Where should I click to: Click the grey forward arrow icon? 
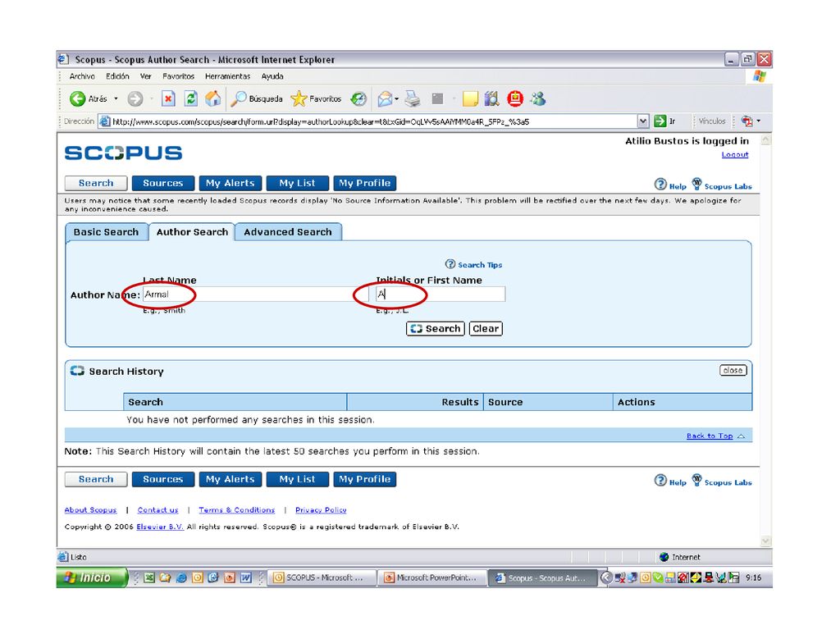pyautogui.click(x=135, y=98)
